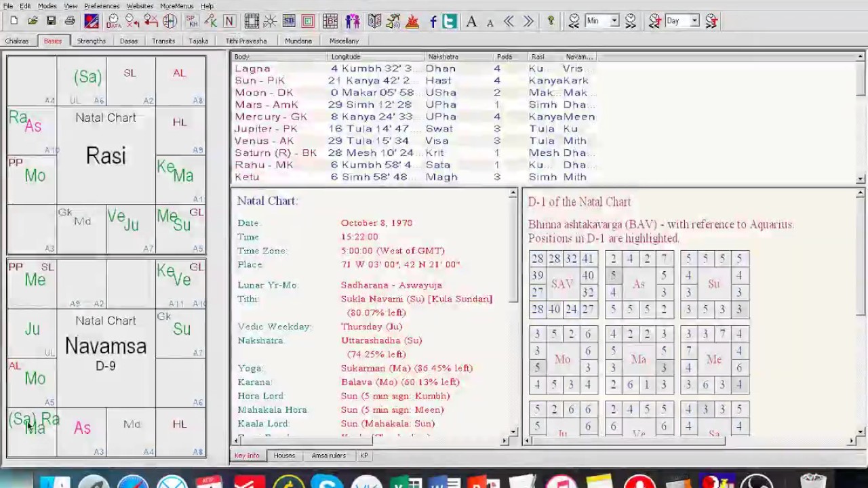Step time forward by Min clock icon
868x488 pixels.
tap(631, 21)
